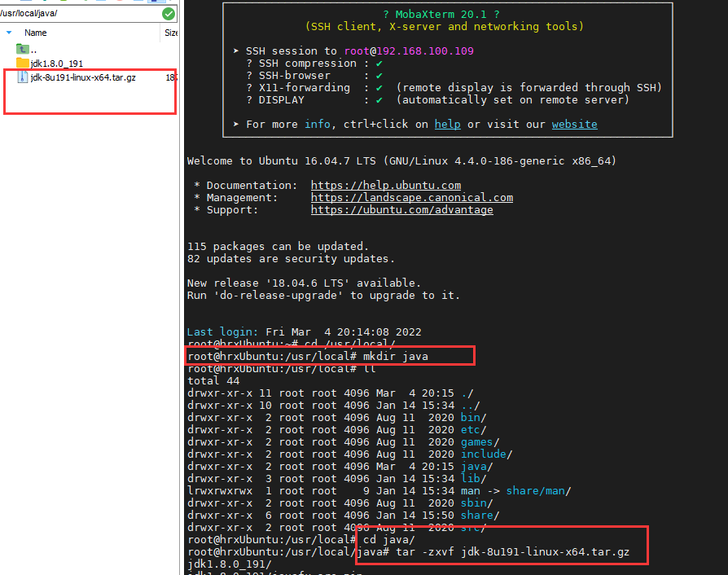Select the jdk1.8.0_191 folder in the file browser

(x=50, y=64)
